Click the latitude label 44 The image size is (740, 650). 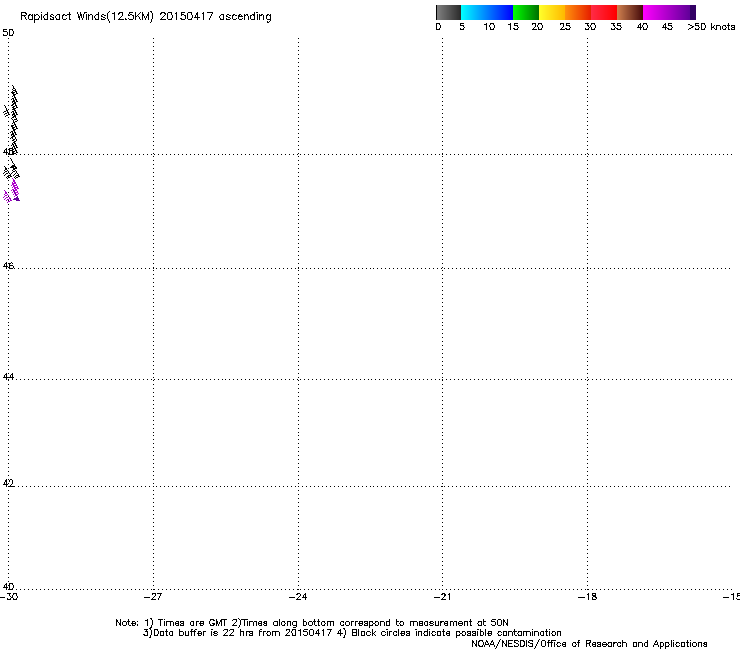8,377
